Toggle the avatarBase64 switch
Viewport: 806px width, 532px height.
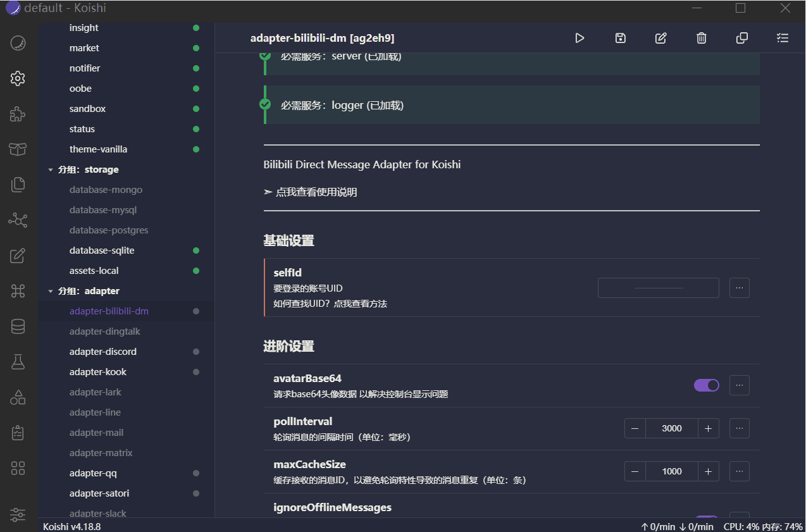tap(707, 385)
